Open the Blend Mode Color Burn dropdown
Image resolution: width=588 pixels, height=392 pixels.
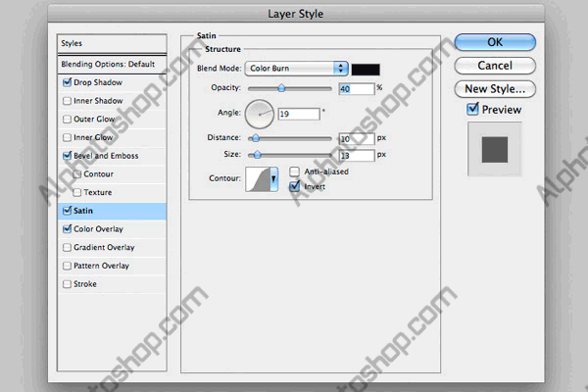coord(296,69)
